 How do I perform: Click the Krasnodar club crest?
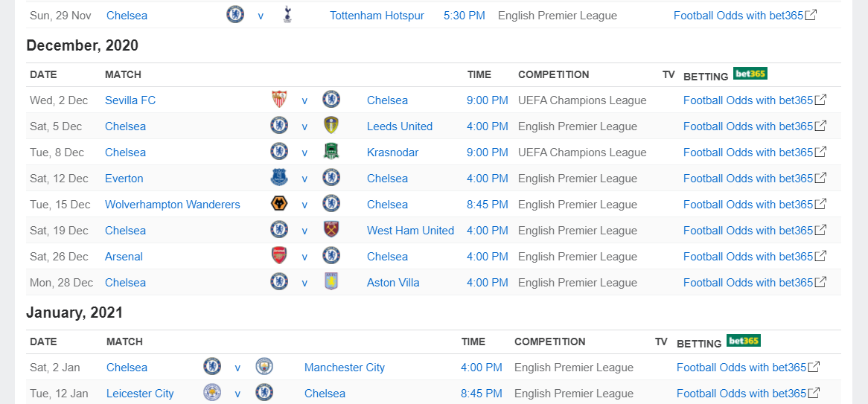331,152
